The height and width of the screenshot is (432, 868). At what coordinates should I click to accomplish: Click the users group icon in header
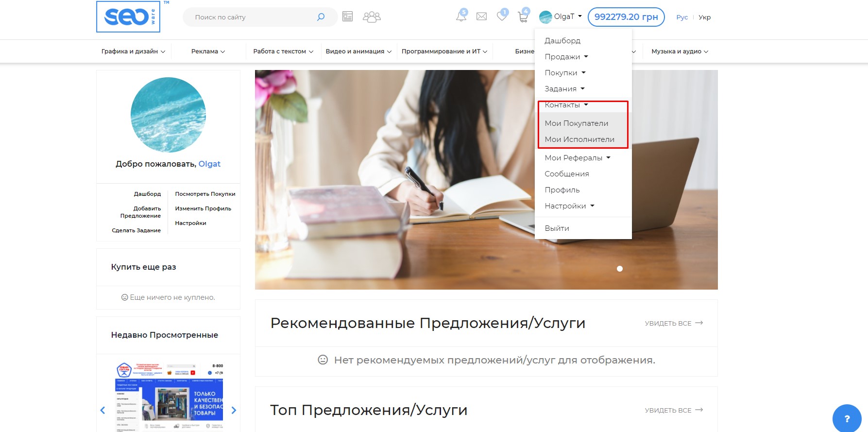pyautogui.click(x=372, y=17)
